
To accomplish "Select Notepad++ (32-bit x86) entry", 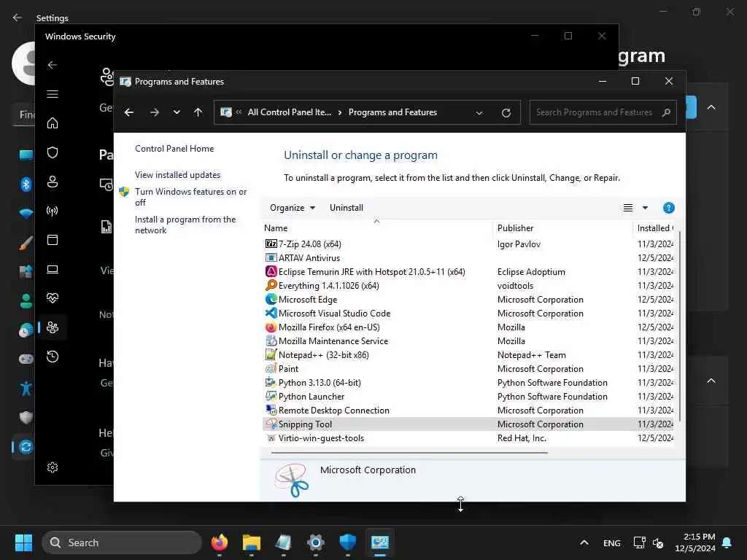I will (468, 355).
